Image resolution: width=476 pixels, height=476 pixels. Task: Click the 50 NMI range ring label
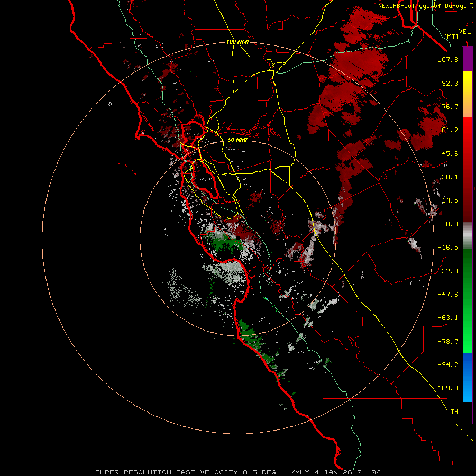pos(237,140)
